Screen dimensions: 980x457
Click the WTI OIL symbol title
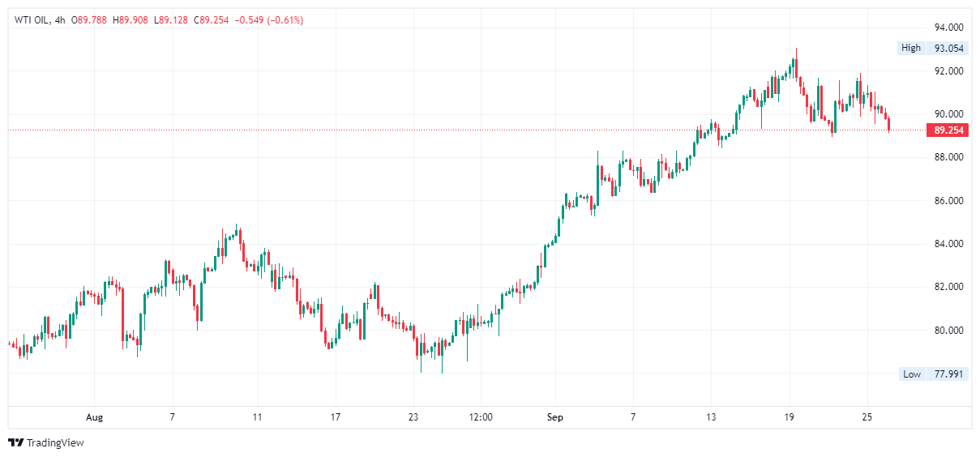(x=33, y=20)
